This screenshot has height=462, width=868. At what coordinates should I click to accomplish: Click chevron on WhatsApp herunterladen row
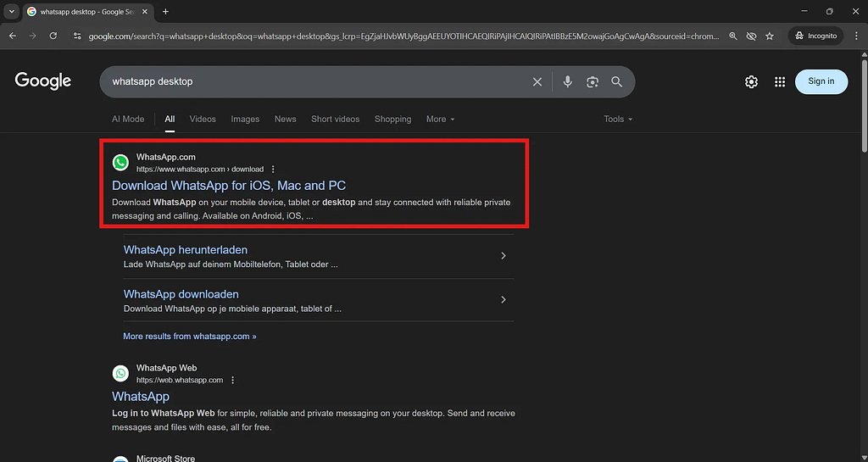click(x=504, y=256)
